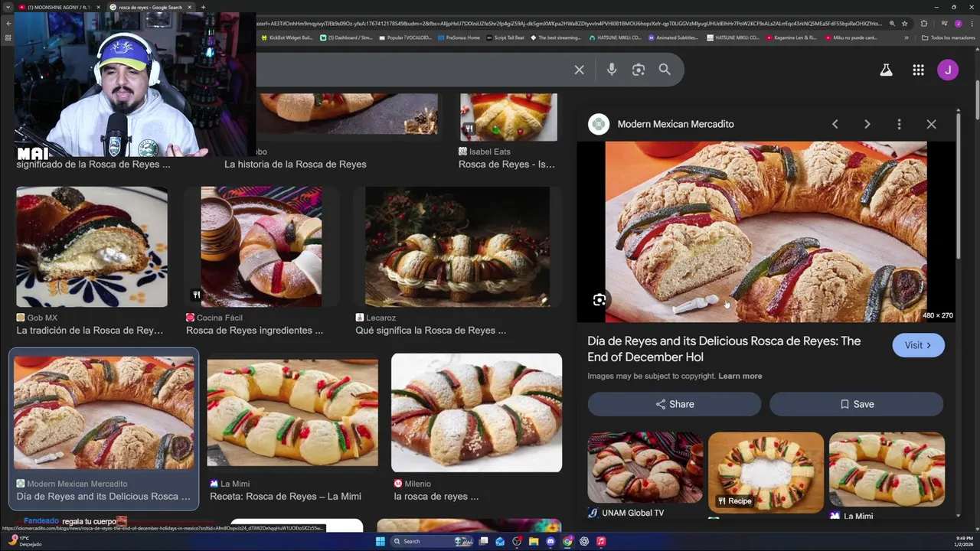This screenshot has height=551, width=980.
Task: Start voice search with the microphone icon
Action: click(x=611, y=70)
